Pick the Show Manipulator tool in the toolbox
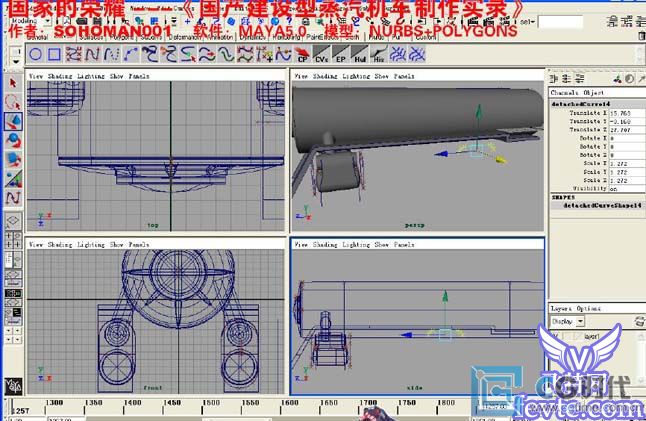 click(13, 179)
